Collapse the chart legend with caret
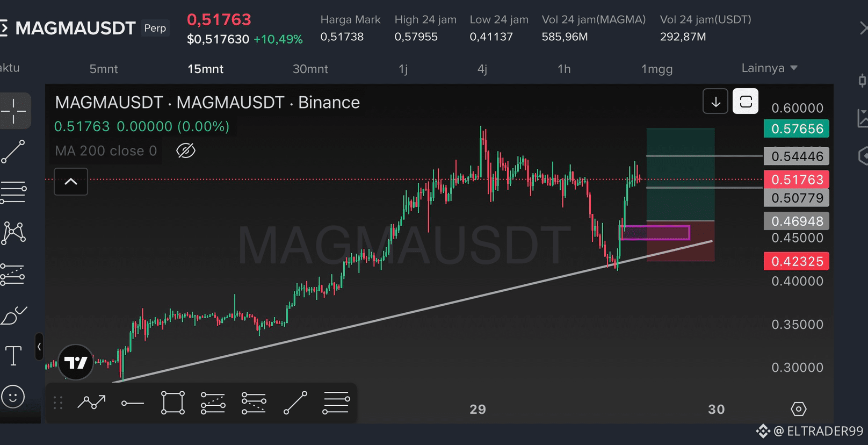The image size is (868, 445). pos(71,182)
